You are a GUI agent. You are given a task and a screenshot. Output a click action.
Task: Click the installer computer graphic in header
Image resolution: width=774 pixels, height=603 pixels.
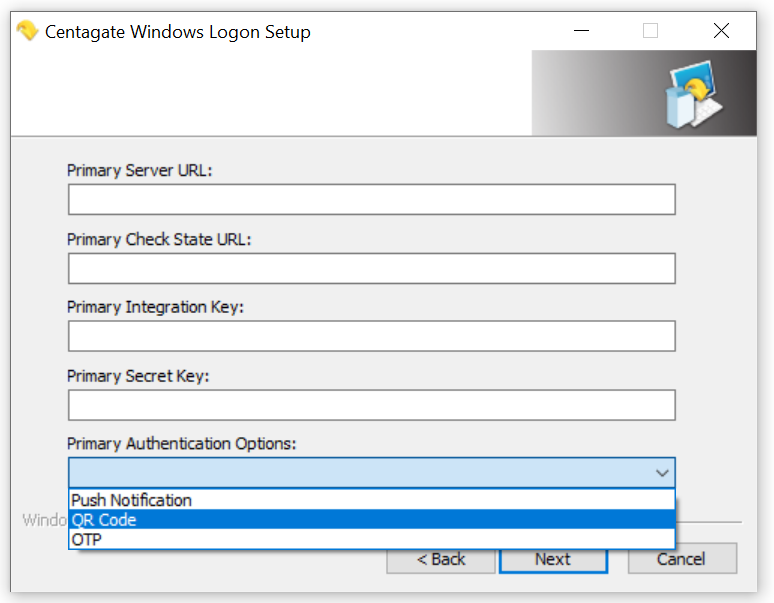coord(693,94)
